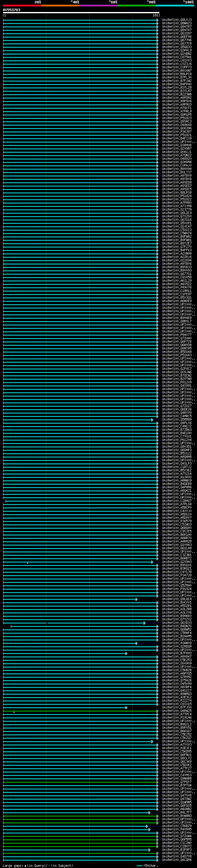The height and width of the screenshot is (868, 197).
Task: Open hit UniRef100_B4DN70
Action: pos(177,626)
